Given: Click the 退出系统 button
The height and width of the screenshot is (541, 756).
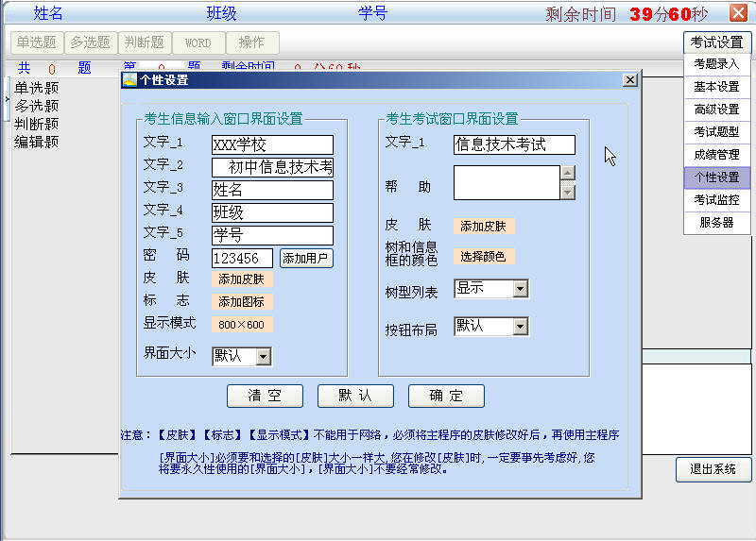Looking at the screenshot, I should [713, 469].
